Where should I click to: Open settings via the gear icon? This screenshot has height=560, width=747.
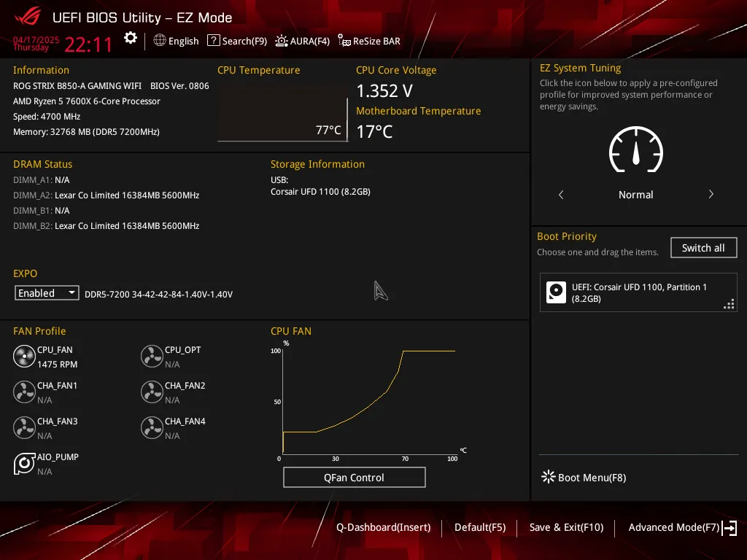[130, 38]
